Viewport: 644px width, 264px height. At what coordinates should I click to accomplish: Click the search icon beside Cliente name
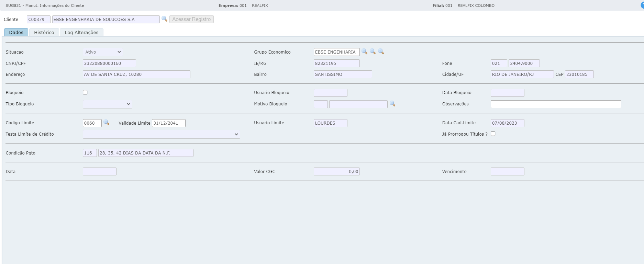pos(164,19)
